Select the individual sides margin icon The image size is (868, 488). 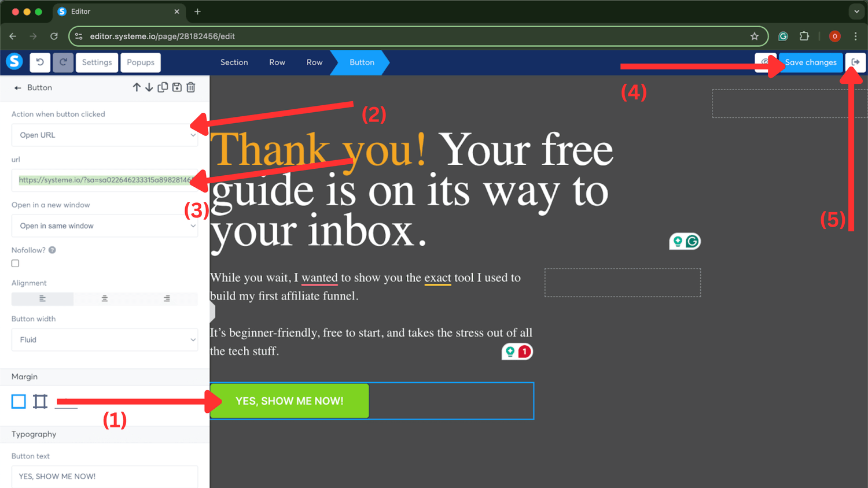(40, 401)
